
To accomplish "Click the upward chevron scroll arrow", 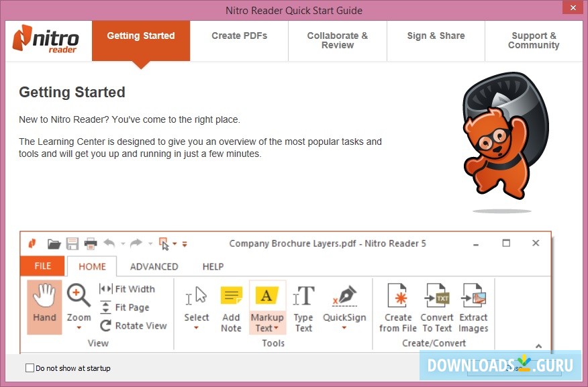I will click(x=539, y=347).
